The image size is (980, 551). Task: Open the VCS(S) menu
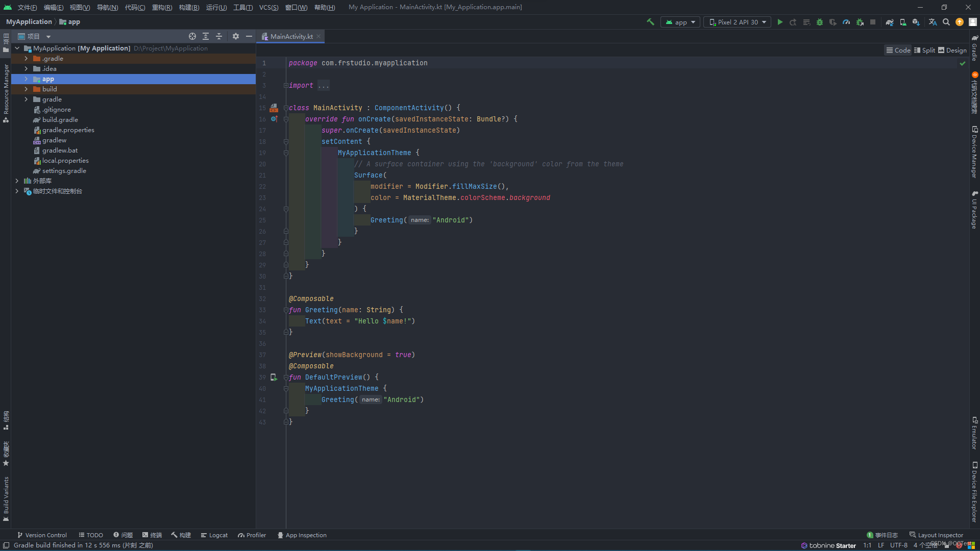(268, 7)
